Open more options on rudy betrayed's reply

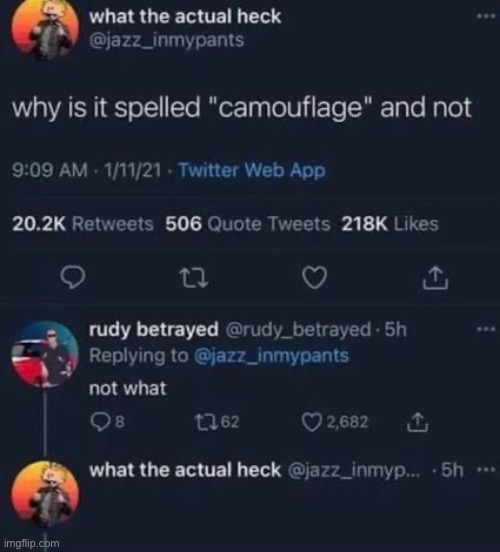tap(486, 330)
